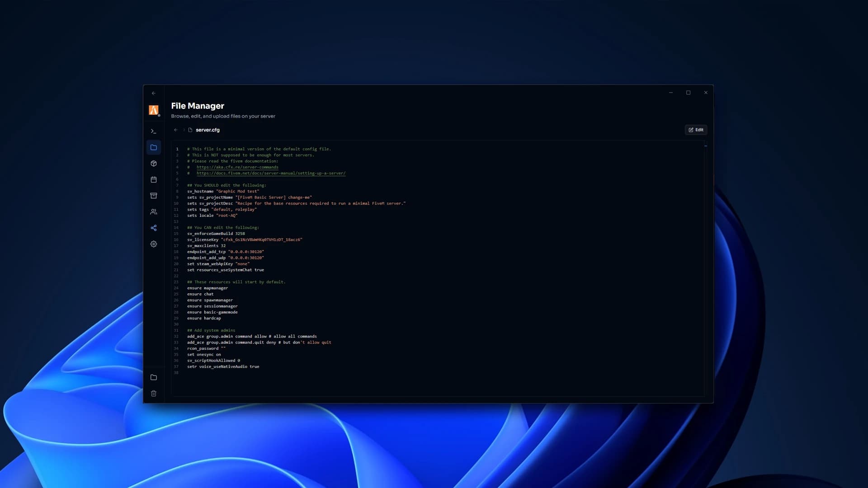Select the File Manager folder icon
Image resolution: width=868 pixels, height=488 pixels.
(x=154, y=147)
